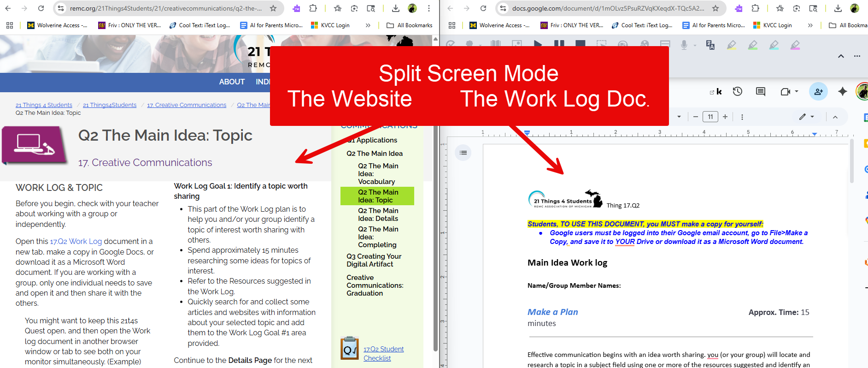This screenshot has height=368, width=868.
Task: Show the document outline icon in Docs
Action: [463, 153]
